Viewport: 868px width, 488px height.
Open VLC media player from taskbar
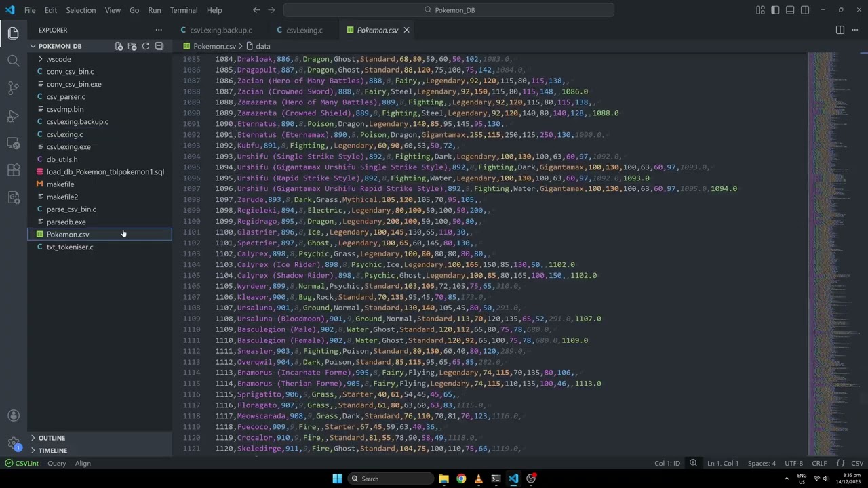478,479
